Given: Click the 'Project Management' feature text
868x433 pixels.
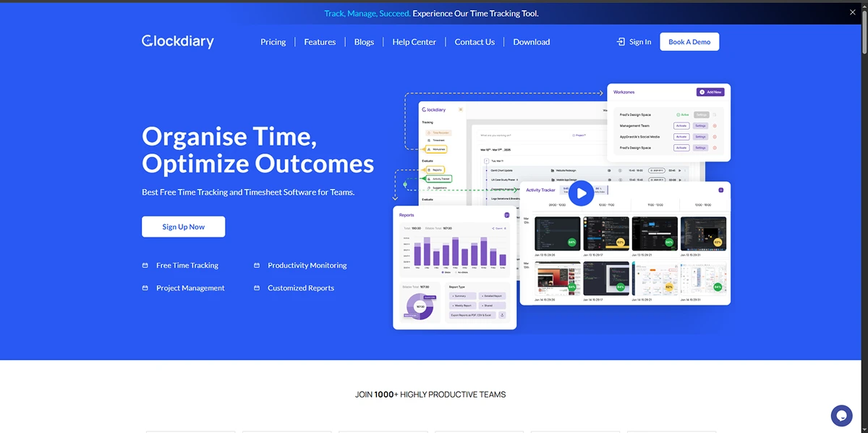Looking at the screenshot, I should tap(190, 288).
